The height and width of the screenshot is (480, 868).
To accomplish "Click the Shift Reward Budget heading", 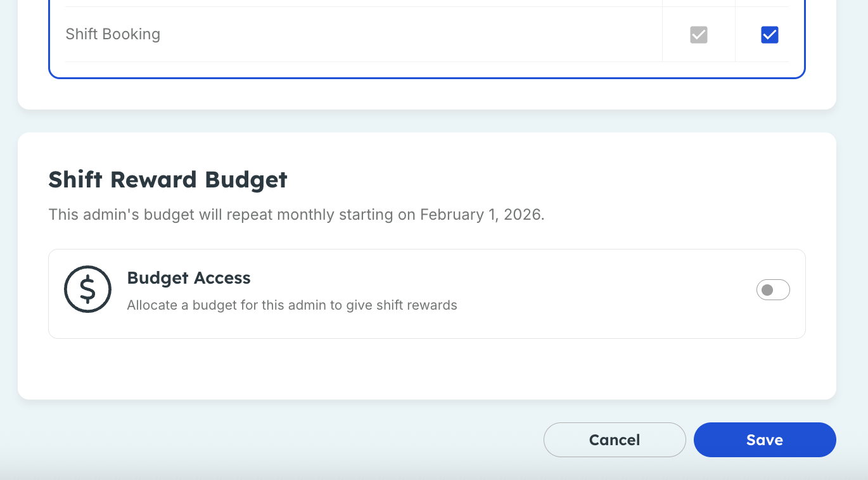I will 168,180.
